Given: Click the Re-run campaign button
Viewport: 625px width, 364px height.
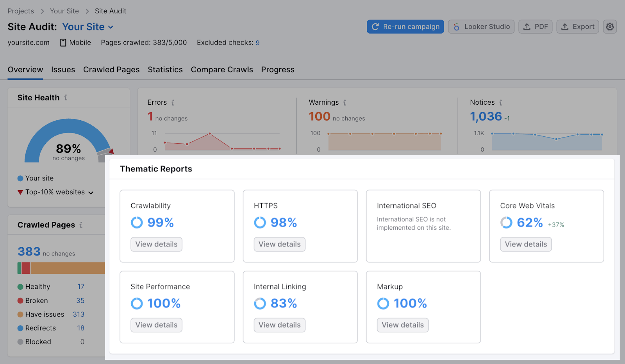Looking at the screenshot, I should 405,27.
